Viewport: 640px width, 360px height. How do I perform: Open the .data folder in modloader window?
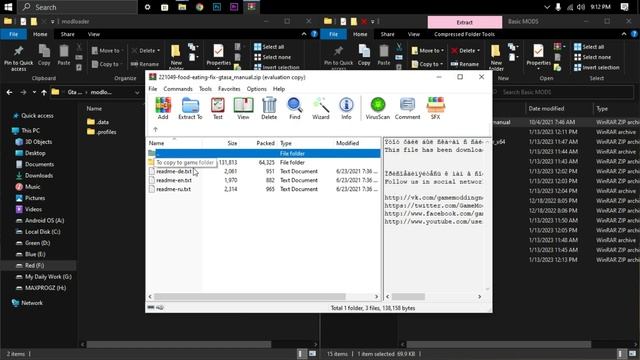point(98,122)
